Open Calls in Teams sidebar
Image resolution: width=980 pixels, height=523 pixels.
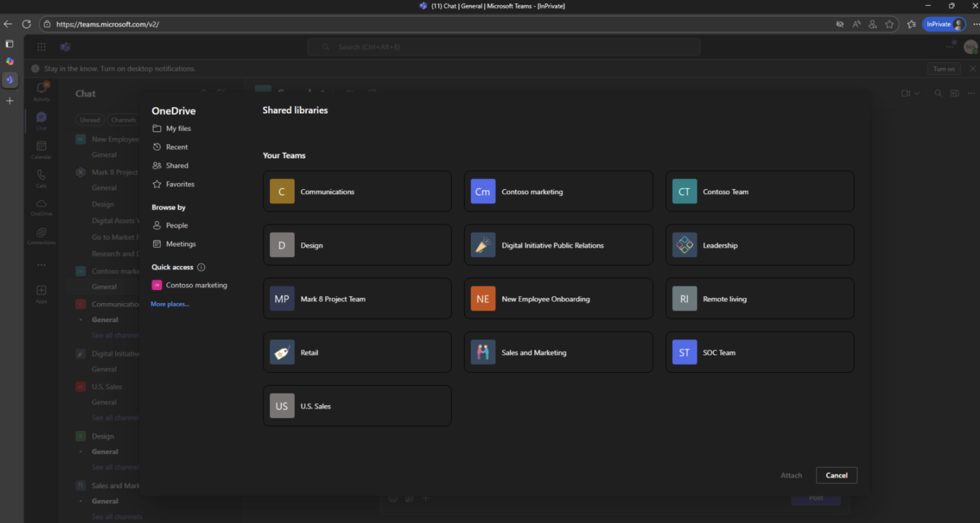[41, 178]
